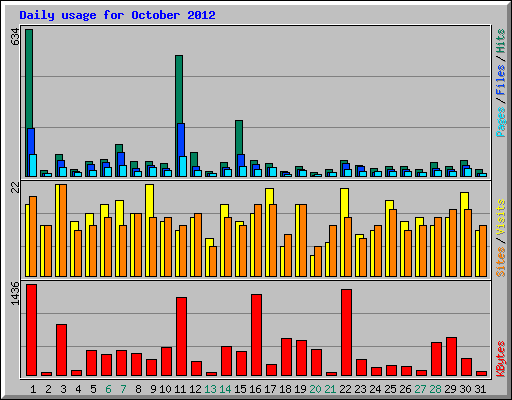Click the 22 sites scale value

[x=15, y=188]
